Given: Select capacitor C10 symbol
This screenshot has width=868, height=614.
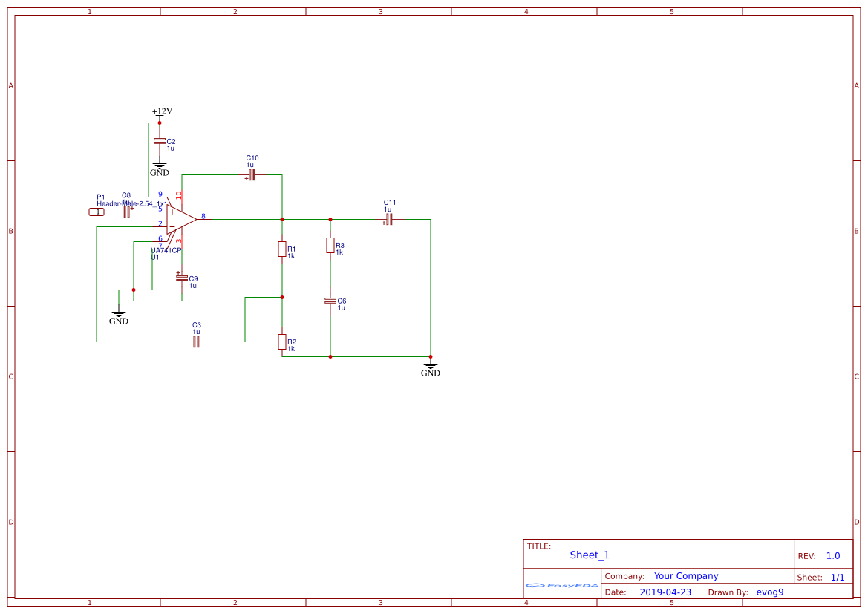Looking at the screenshot, I should (251, 175).
